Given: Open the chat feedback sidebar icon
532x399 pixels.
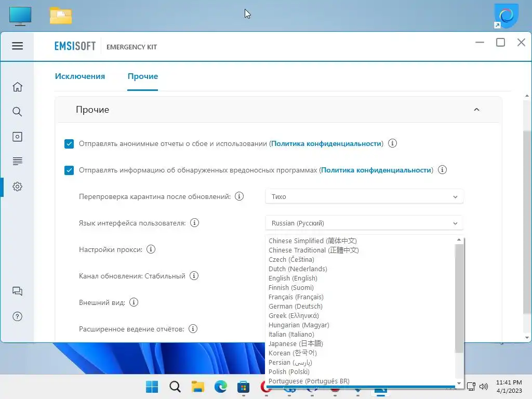Looking at the screenshot, I should [x=17, y=291].
